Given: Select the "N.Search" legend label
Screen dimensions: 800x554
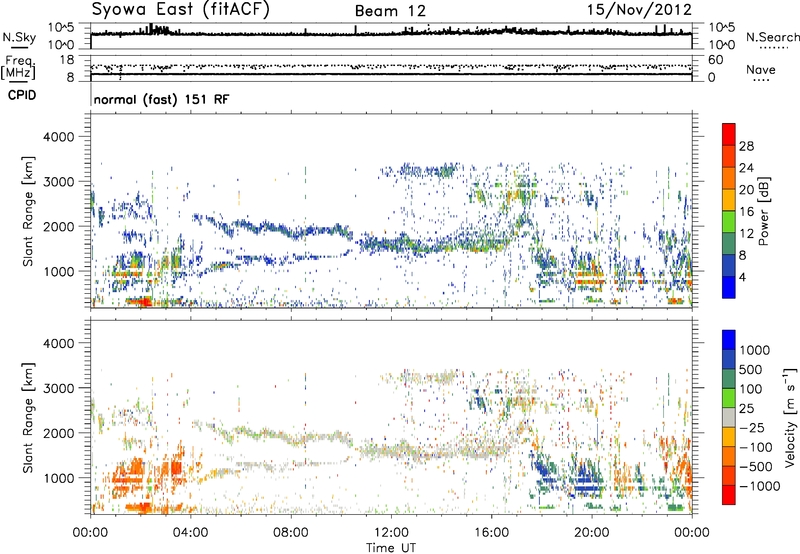Looking at the screenshot, I should pyautogui.click(x=772, y=37).
